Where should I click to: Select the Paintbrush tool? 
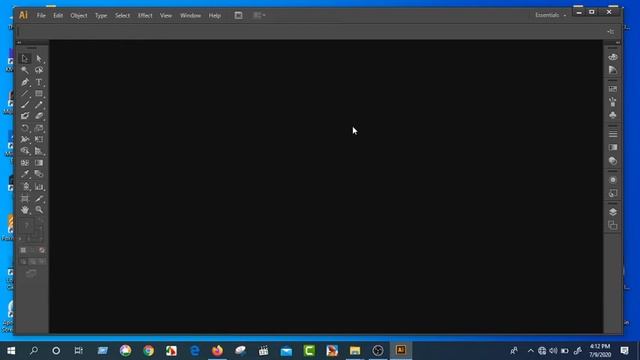25,105
